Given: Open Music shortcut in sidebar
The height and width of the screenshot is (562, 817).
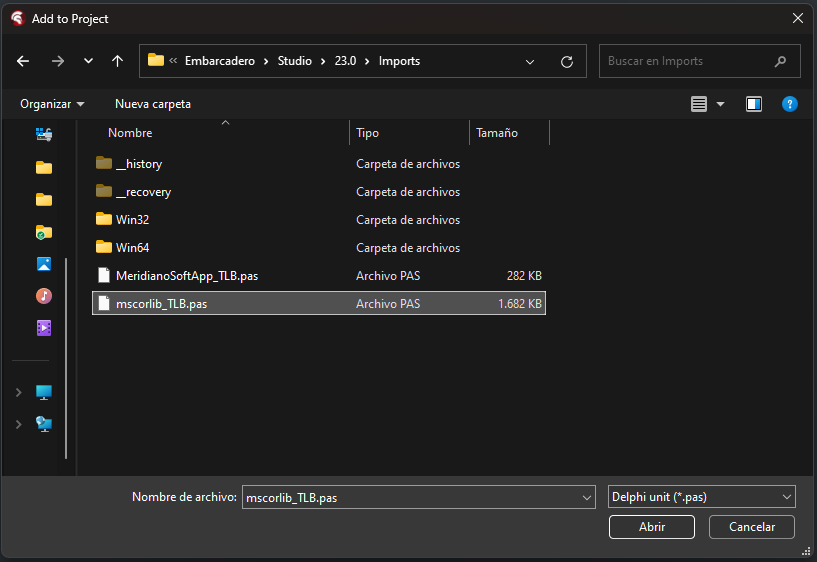Looking at the screenshot, I should [x=44, y=296].
